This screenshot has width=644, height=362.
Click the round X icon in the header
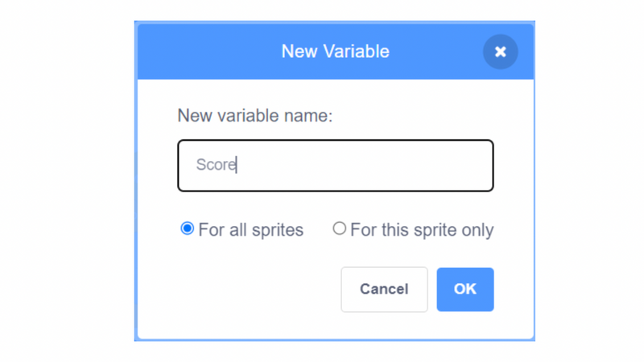coord(500,51)
